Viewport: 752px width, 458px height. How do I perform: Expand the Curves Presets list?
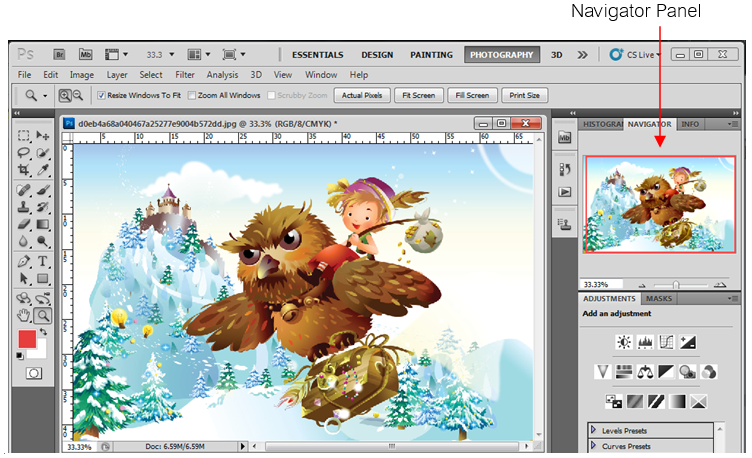(593, 446)
